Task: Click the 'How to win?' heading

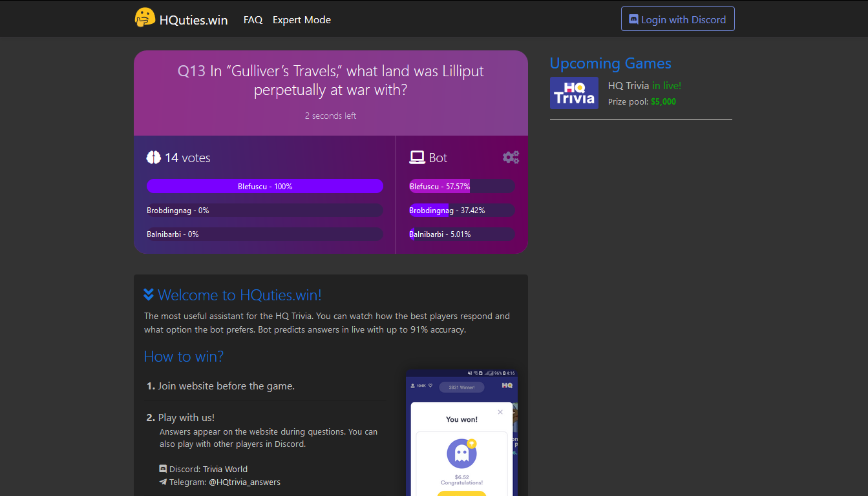Action: (x=184, y=356)
